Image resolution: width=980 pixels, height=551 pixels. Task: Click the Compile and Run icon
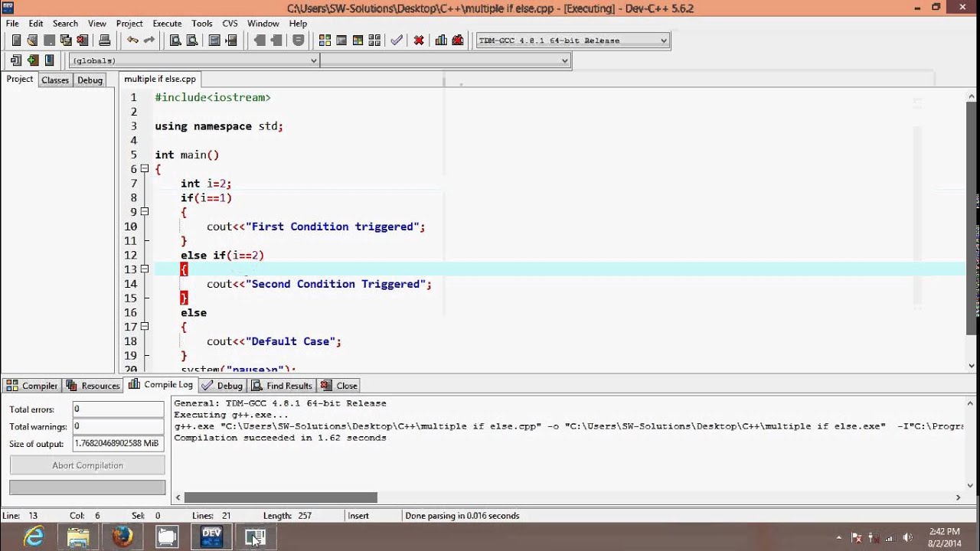358,41
